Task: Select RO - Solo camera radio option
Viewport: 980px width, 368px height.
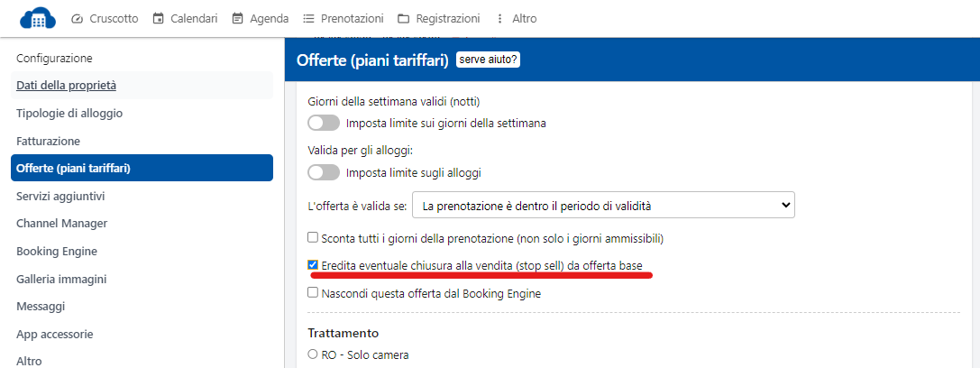Action: pyautogui.click(x=313, y=355)
